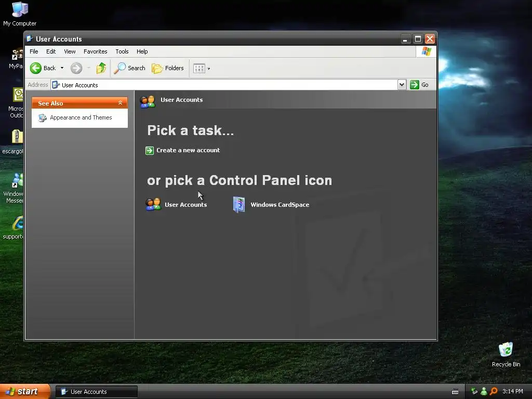The image size is (532, 399).
Task: Close the User Accounts window
Action: [430, 39]
